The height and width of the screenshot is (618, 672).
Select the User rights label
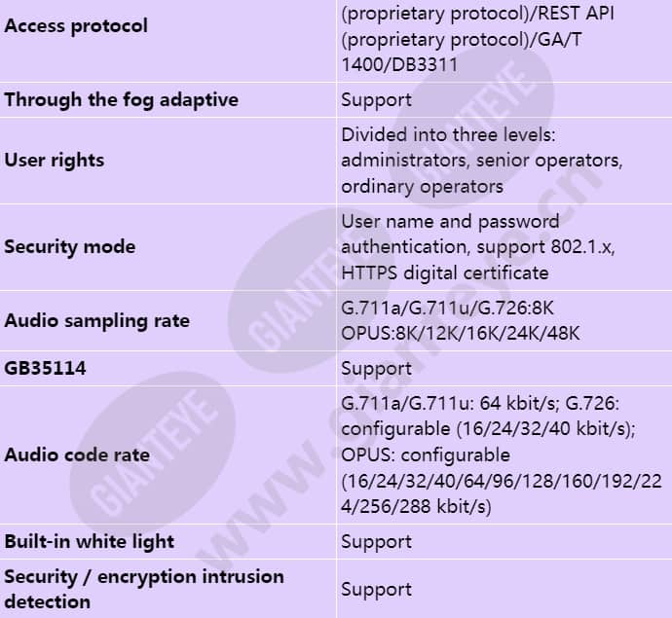(x=55, y=161)
